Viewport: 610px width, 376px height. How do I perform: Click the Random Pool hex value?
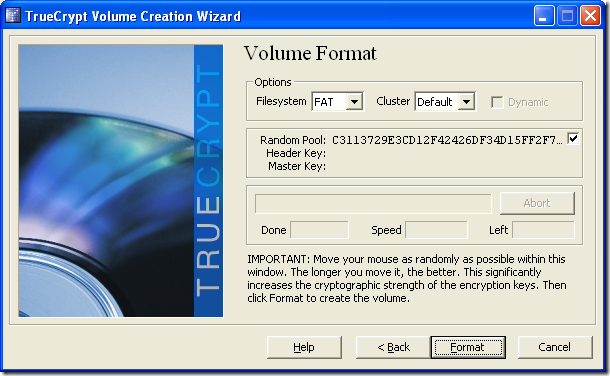(447, 140)
